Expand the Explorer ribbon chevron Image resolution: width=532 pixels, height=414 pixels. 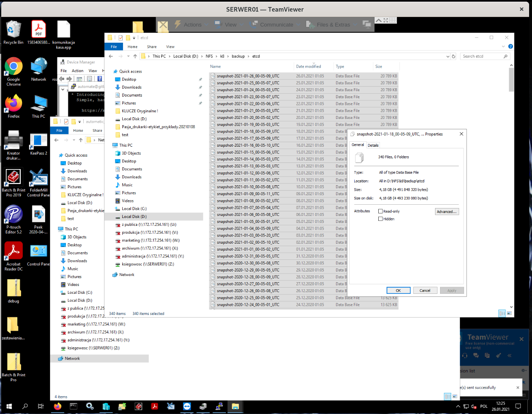tap(504, 46)
